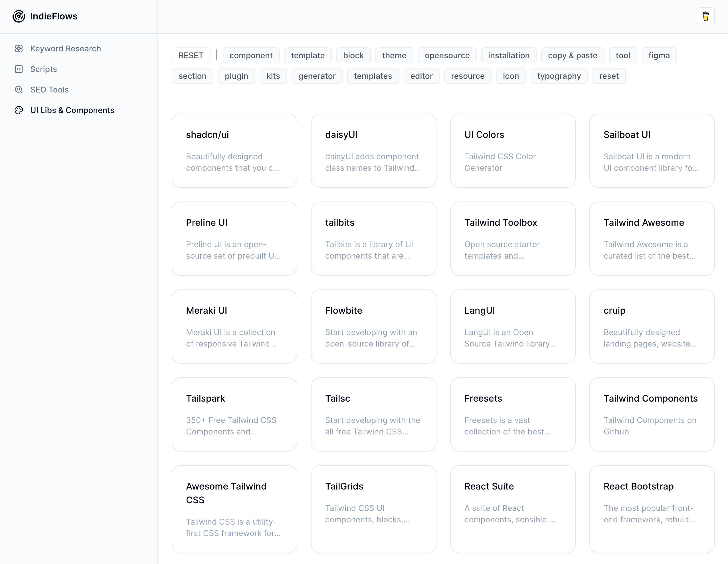Open the Tailsc card

click(373, 414)
